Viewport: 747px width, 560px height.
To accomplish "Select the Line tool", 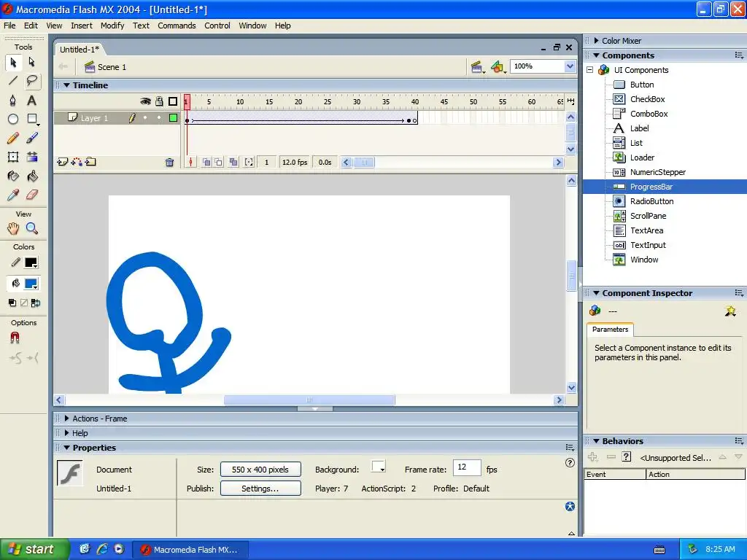I will tap(13, 81).
